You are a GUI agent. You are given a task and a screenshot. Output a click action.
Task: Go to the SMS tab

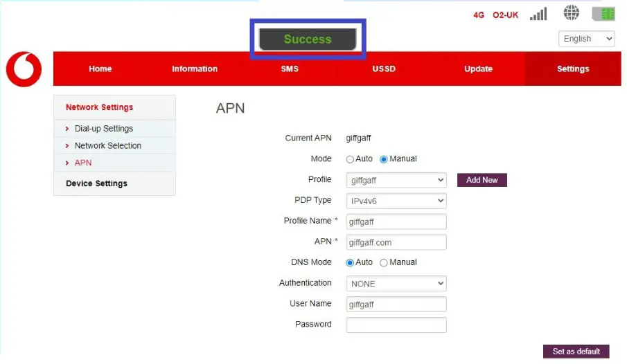click(290, 69)
